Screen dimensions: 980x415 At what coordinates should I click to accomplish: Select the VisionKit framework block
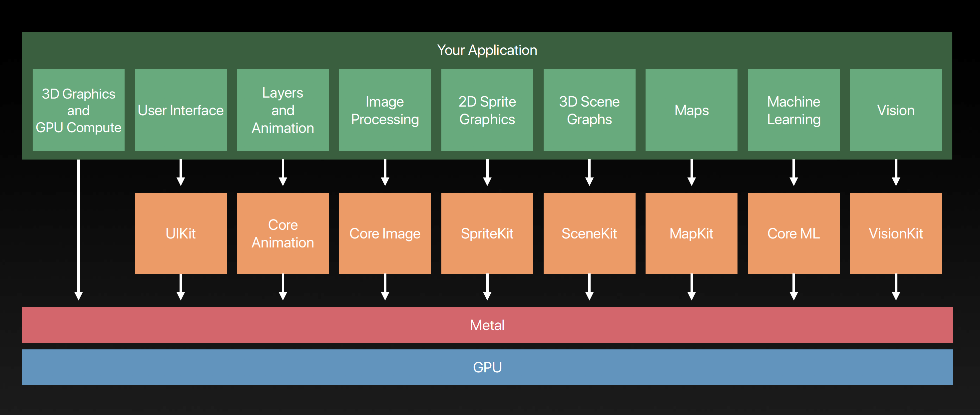click(895, 233)
